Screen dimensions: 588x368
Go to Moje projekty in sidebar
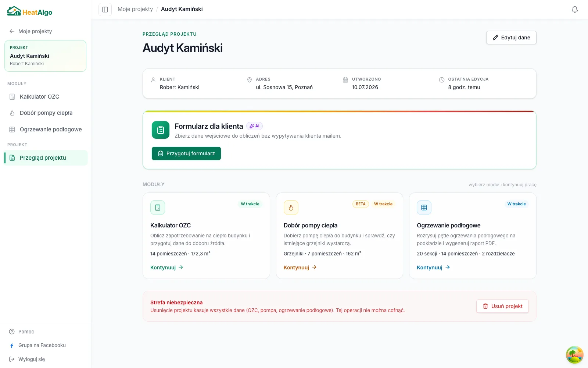(31, 31)
